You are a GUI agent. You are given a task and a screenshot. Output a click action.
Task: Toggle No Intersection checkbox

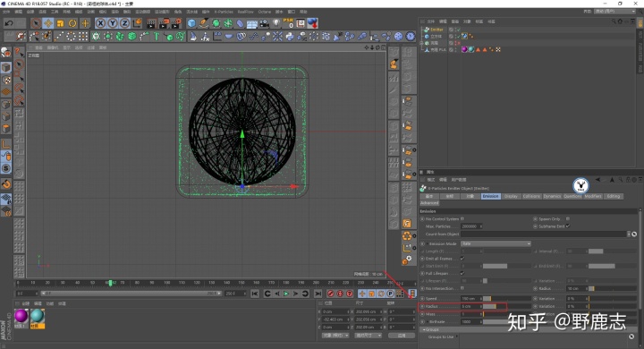click(x=462, y=288)
